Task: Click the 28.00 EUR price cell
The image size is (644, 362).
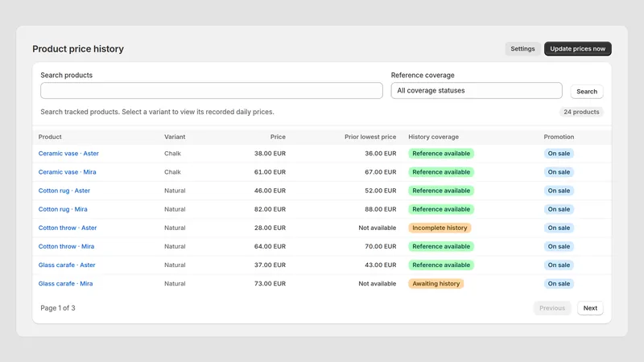Action: tap(270, 228)
